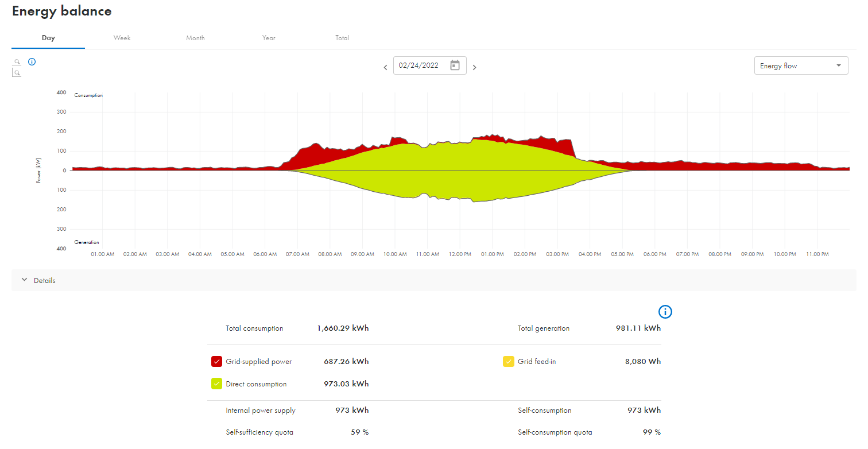The height and width of the screenshot is (449, 868).
Task: Show the Total view
Action: click(x=342, y=38)
